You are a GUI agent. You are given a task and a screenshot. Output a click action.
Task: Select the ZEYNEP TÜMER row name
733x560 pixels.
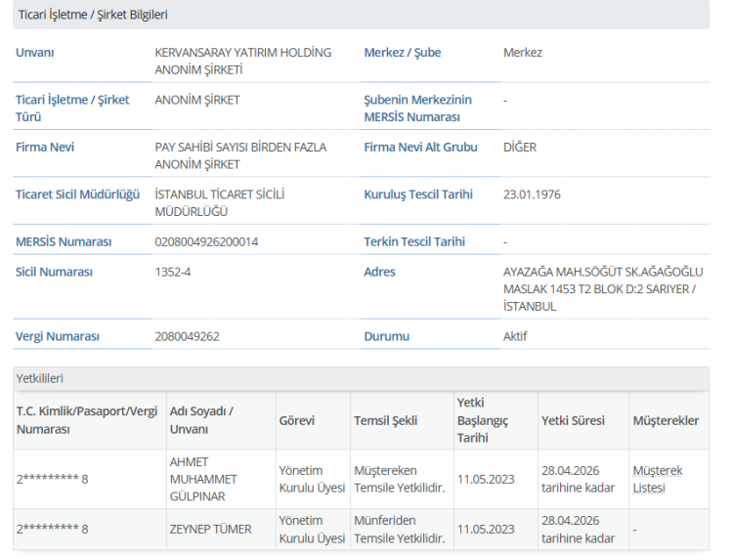tap(210, 529)
